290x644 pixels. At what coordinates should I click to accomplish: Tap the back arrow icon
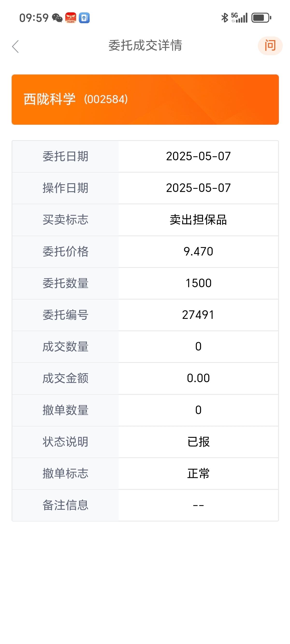click(15, 46)
